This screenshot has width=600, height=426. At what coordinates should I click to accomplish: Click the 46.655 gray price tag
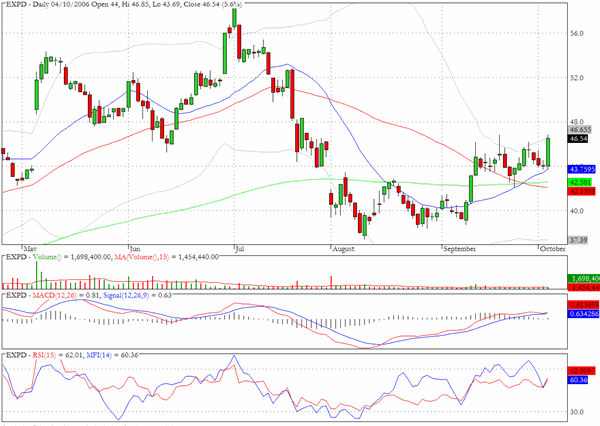point(580,130)
